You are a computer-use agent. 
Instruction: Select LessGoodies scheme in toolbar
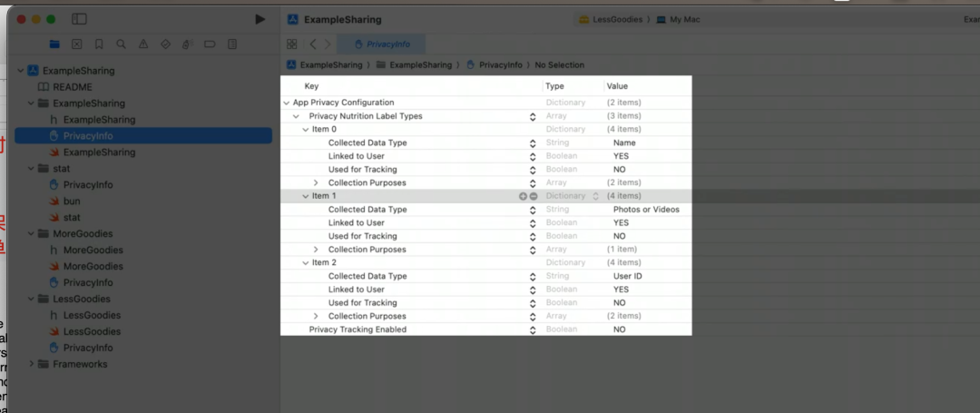[610, 19]
